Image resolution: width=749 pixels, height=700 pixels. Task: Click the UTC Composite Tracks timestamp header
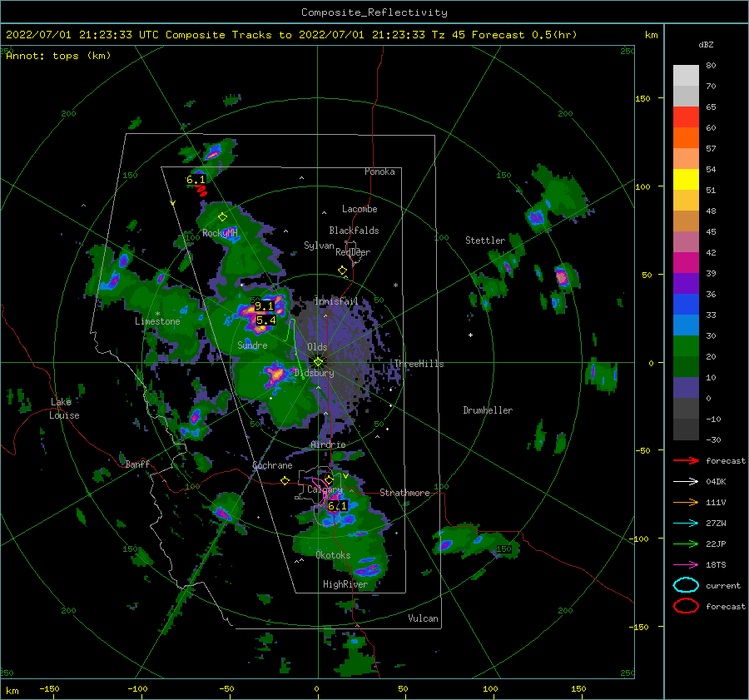[x=291, y=35]
